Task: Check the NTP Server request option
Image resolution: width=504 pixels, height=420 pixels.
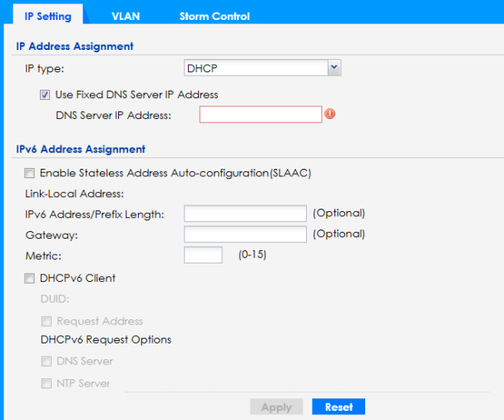Action: pyautogui.click(x=47, y=383)
